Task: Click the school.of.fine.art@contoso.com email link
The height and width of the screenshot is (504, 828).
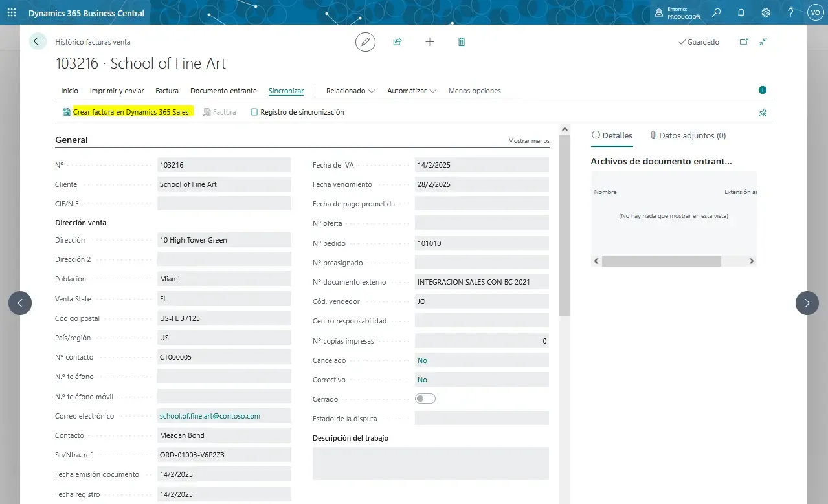Action: pos(210,416)
